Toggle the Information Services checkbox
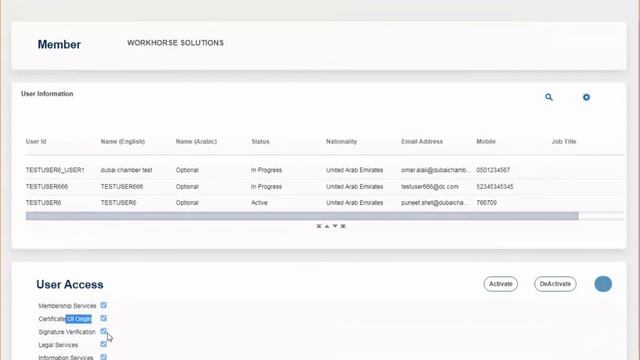 pos(104,357)
